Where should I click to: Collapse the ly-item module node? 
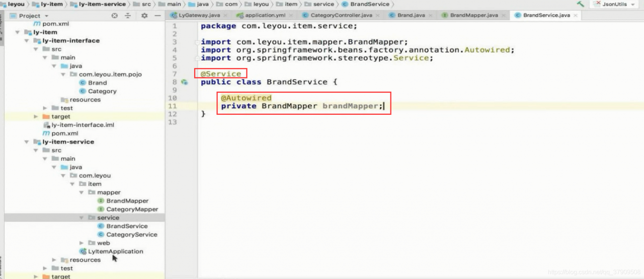(x=18, y=32)
